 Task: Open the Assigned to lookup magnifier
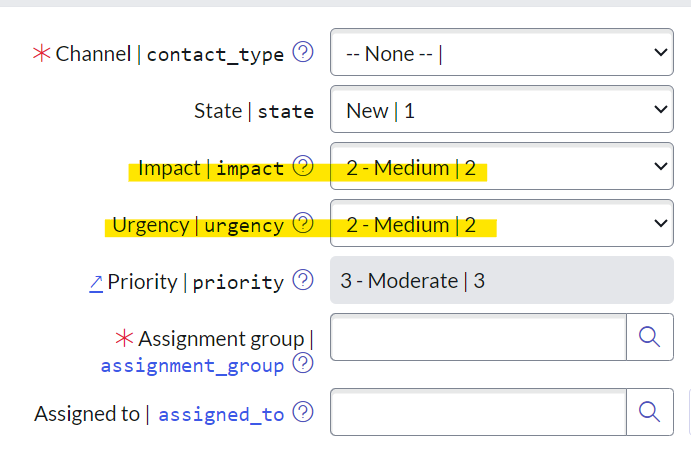coord(649,411)
